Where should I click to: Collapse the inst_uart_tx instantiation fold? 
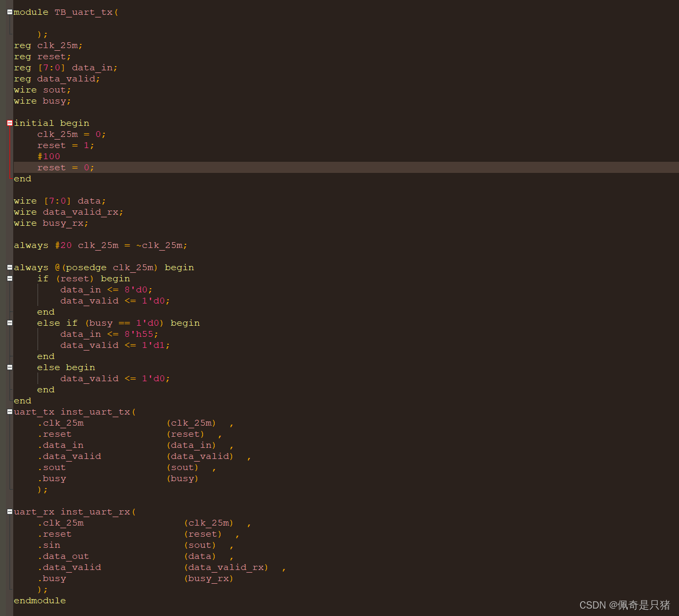[x=8, y=411]
